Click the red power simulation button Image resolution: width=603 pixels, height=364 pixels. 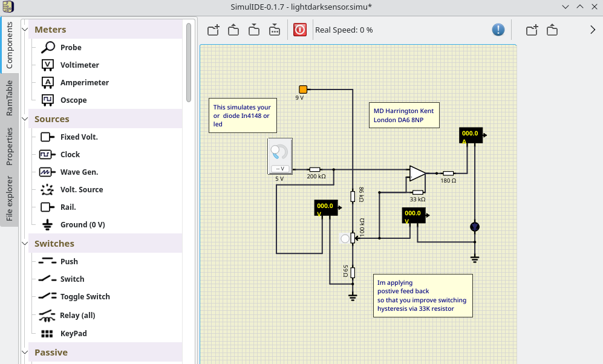click(x=300, y=30)
